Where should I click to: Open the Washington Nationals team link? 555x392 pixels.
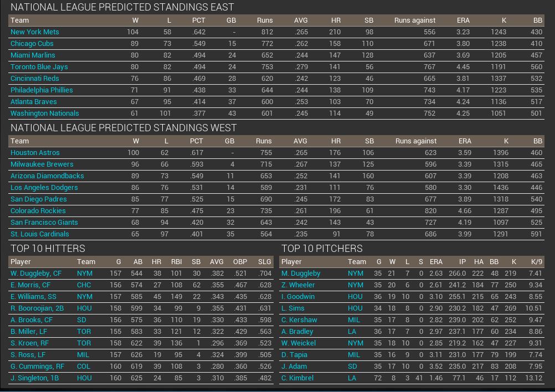(44, 114)
